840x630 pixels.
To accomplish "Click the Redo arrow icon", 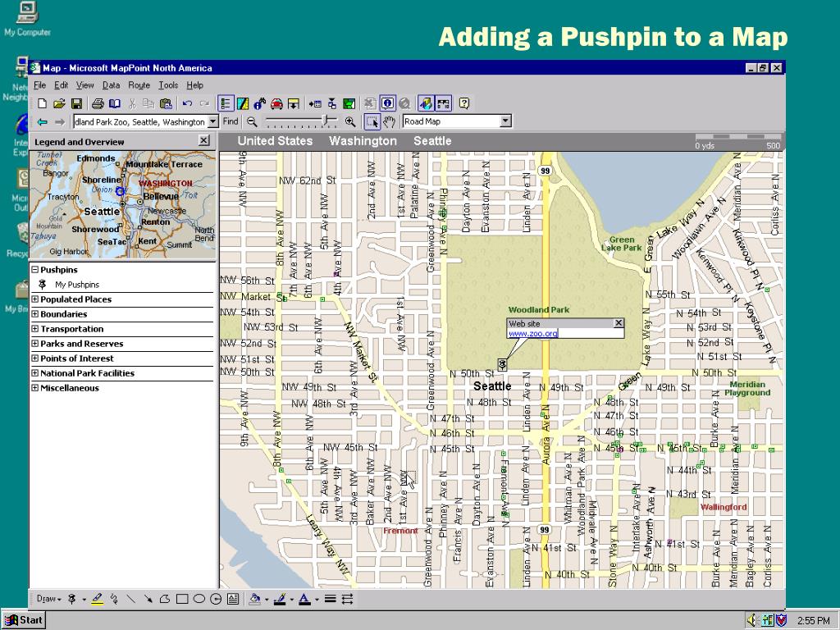I will tap(204, 103).
